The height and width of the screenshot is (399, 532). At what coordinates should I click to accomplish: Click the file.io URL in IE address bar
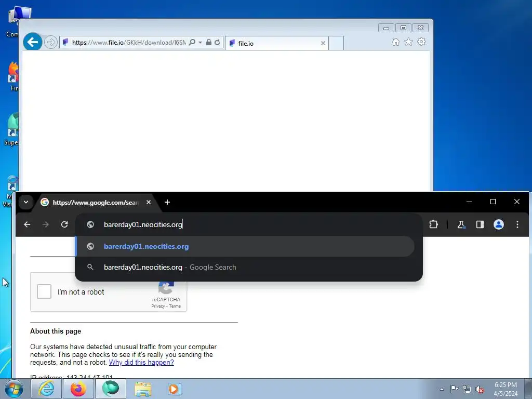click(129, 43)
